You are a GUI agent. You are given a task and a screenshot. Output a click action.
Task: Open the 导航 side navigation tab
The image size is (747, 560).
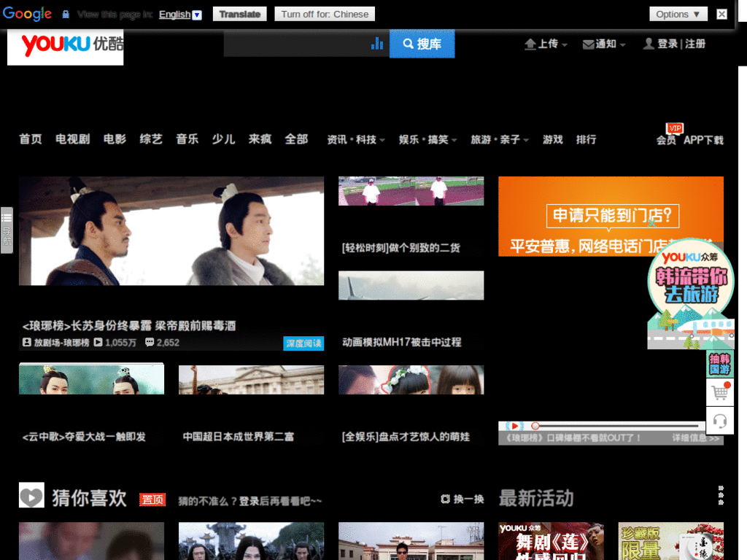point(7,230)
